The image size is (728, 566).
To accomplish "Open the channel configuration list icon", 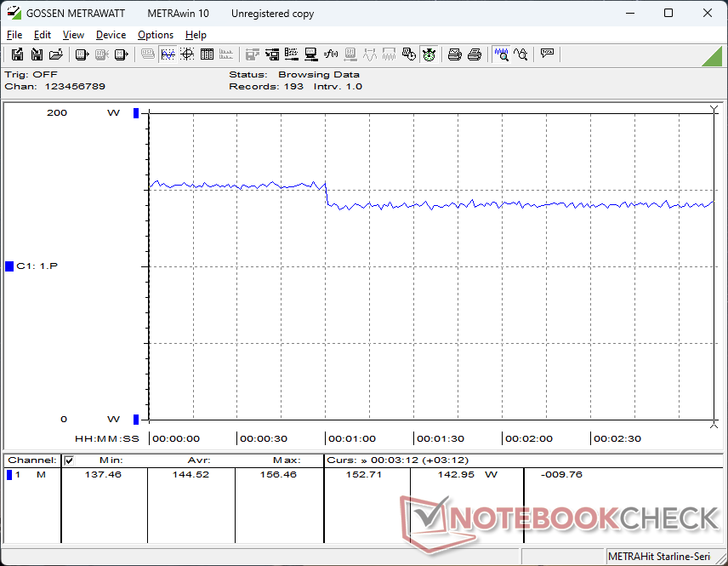I will [292, 54].
